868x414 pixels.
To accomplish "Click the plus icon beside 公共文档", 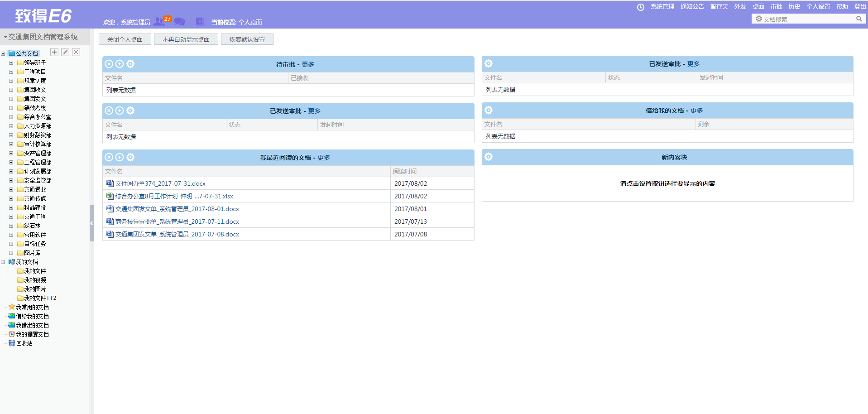I will (54, 52).
